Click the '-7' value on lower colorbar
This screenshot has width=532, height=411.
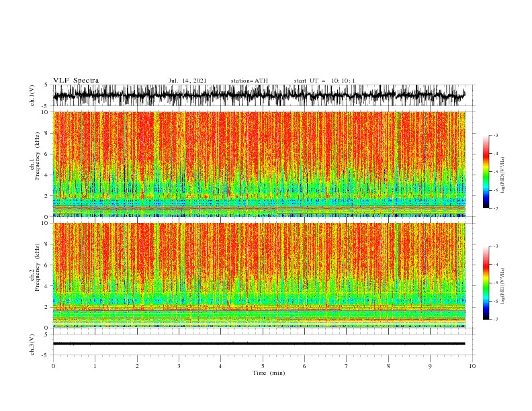(496, 319)
